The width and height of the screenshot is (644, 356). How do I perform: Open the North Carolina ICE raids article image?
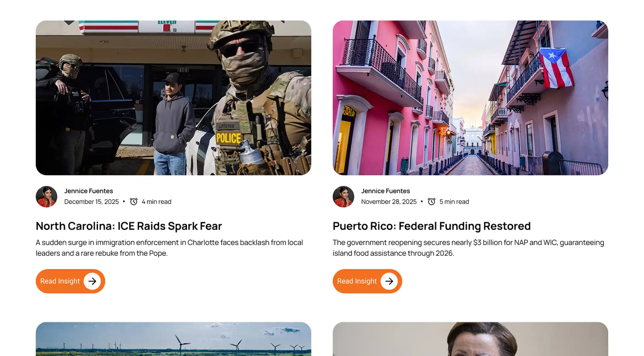[173, 98]
